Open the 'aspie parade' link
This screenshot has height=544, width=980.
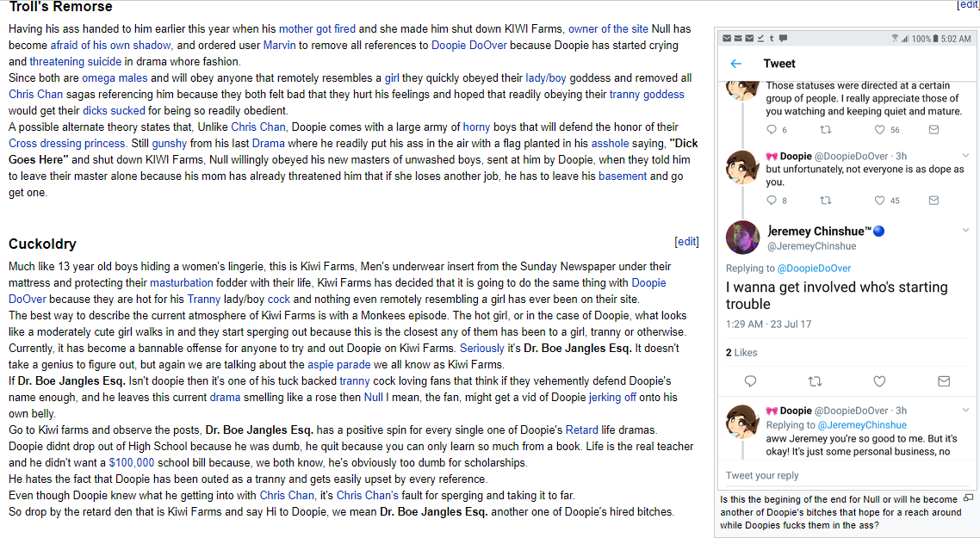[338, 365]
